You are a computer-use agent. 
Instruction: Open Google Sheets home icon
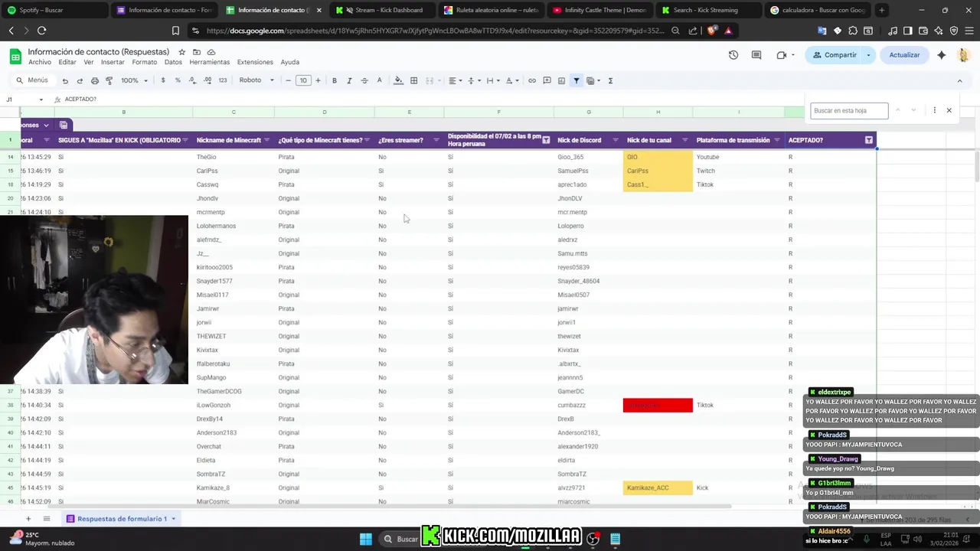tap(15, 57)
